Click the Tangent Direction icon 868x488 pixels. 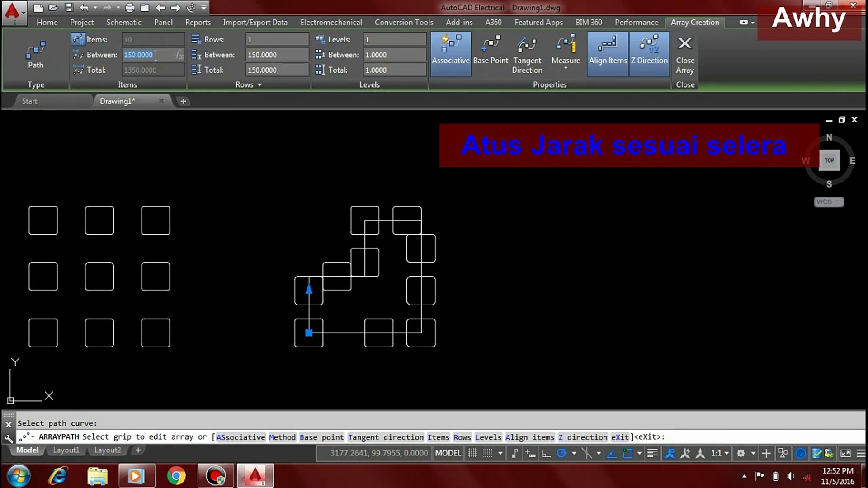[x=527, y=45]
